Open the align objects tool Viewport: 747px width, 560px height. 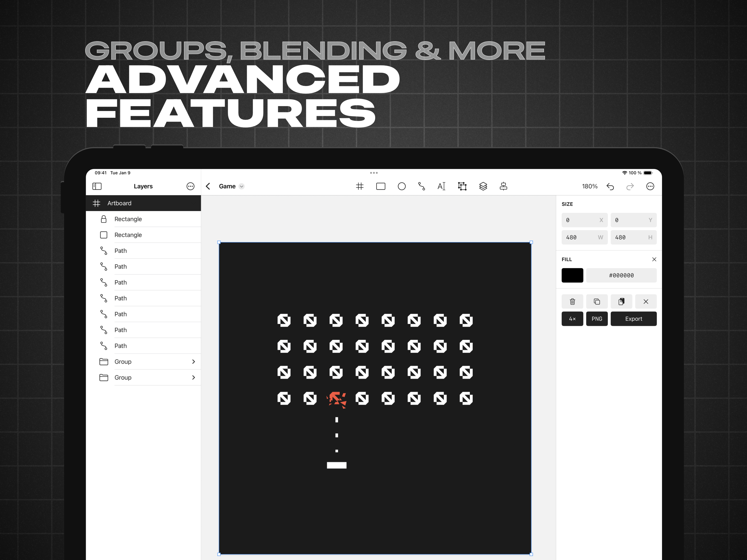503,186
